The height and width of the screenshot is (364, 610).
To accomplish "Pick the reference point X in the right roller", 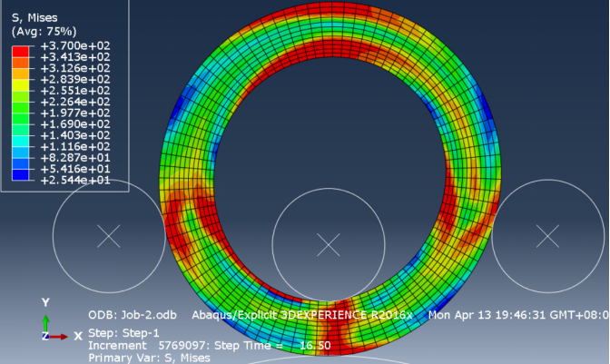I will pyautogui.click(x=547, y=236).
